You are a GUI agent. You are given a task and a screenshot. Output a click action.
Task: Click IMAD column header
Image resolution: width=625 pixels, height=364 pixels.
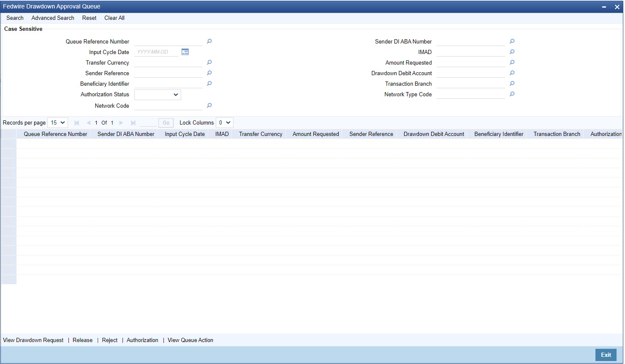[x=222, y=134]
